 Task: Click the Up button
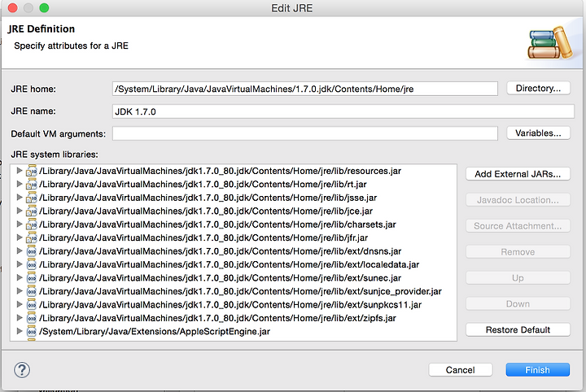(x=518, y=278)
